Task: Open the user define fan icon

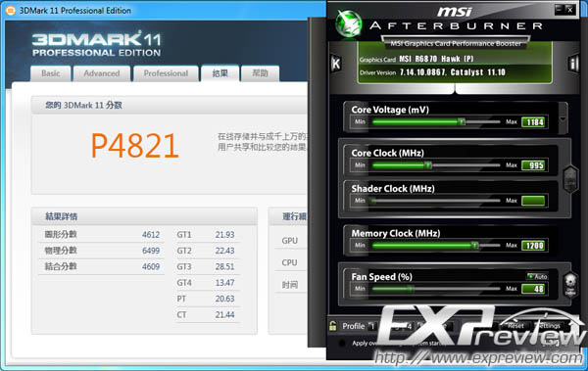Action: [x=570, y=285]
